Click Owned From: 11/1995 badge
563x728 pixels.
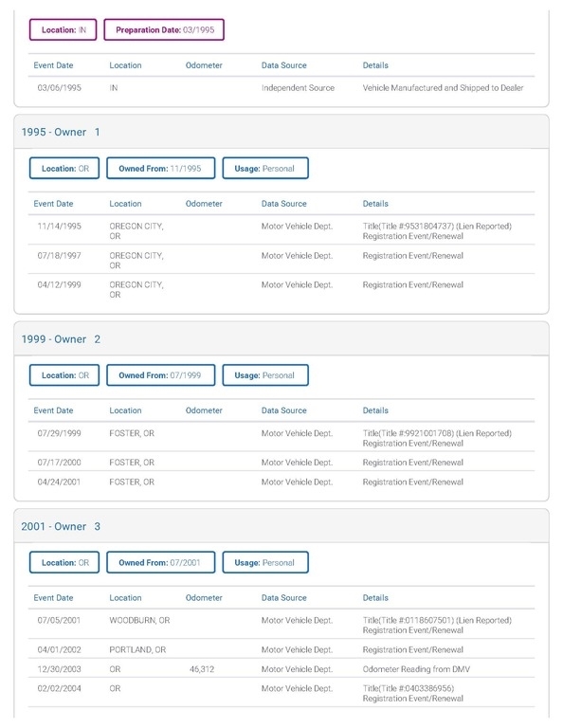point(160,168)
